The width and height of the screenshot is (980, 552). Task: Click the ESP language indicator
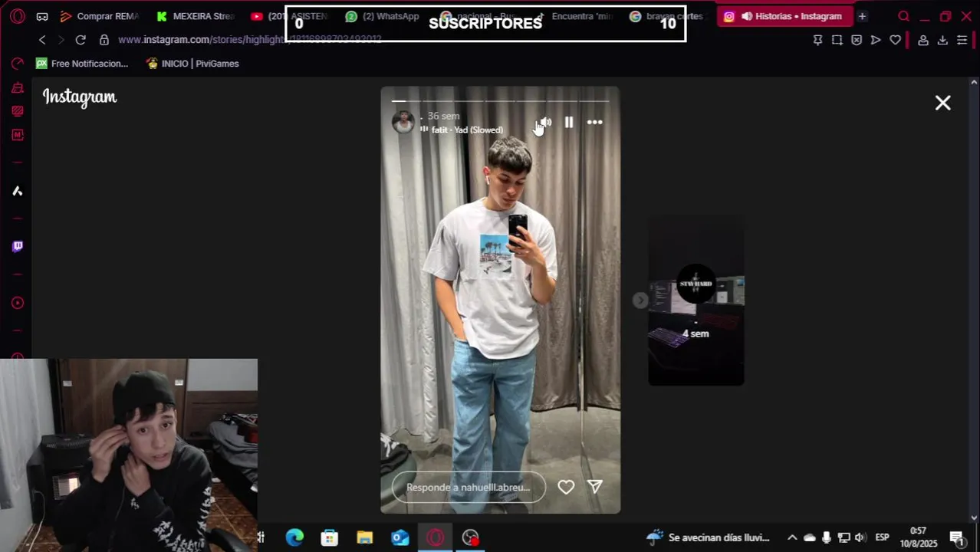pos(883,537)
